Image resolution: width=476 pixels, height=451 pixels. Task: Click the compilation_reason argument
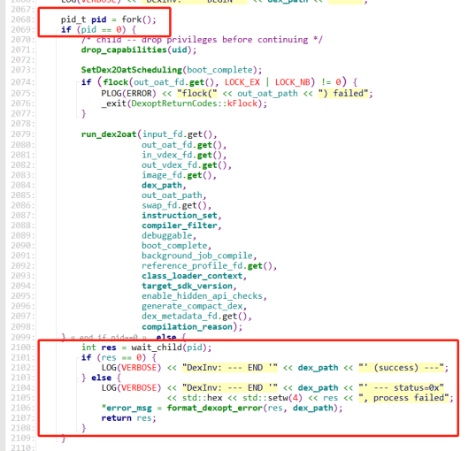[187, 327]
